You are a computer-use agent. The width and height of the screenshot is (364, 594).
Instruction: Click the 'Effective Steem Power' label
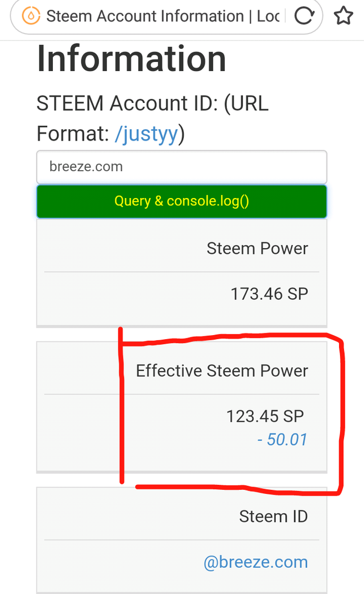(x=222, y=371)
